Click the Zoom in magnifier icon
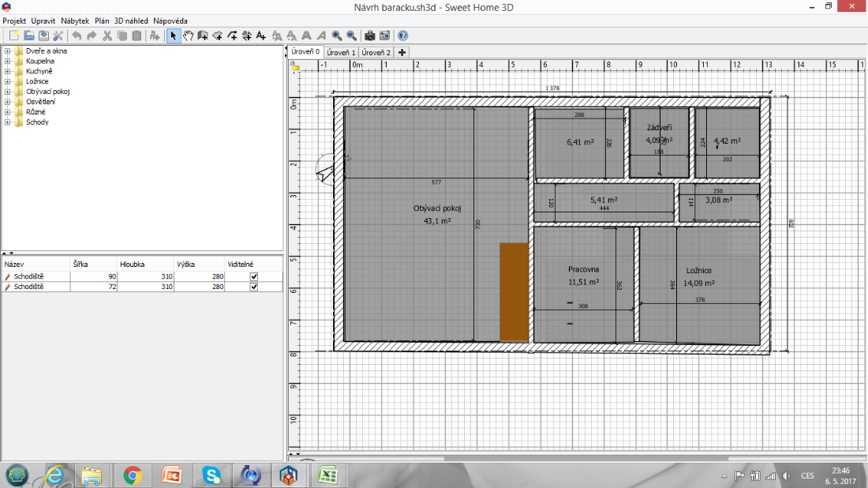The image size is (868, 488). point(337,36)
